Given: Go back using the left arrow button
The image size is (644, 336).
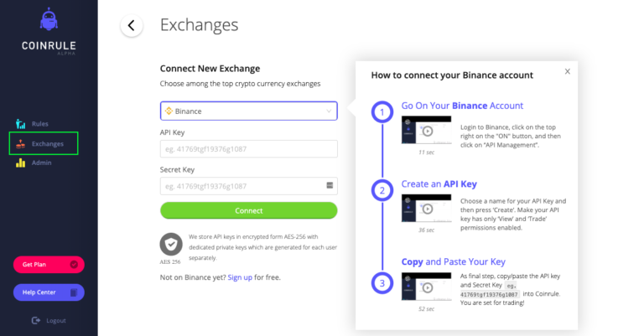Looking at the screenshot, I should tap(132, 25).
